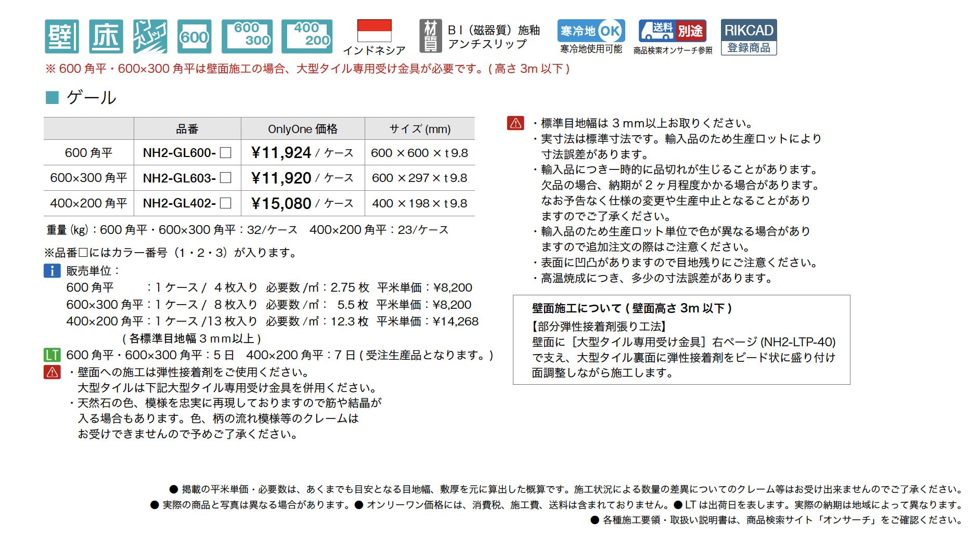Click the color box after NH2-GL603-
980x536 pixels.
click(226, 178)
